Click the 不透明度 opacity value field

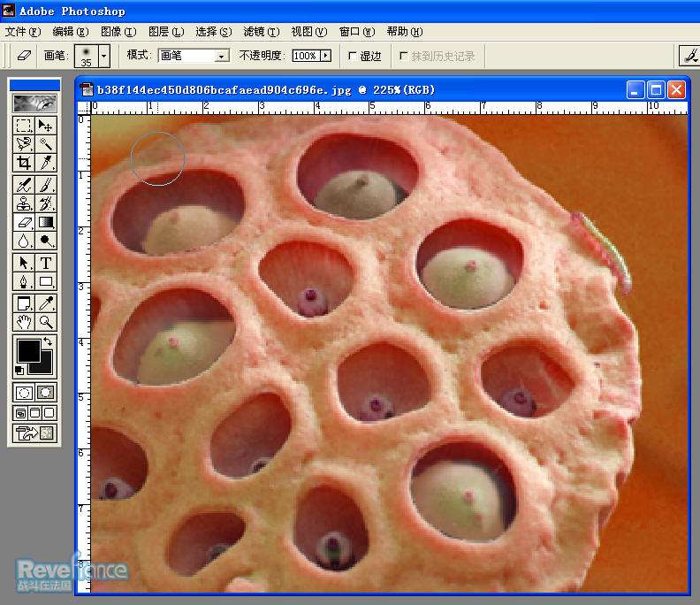[304, 56]
